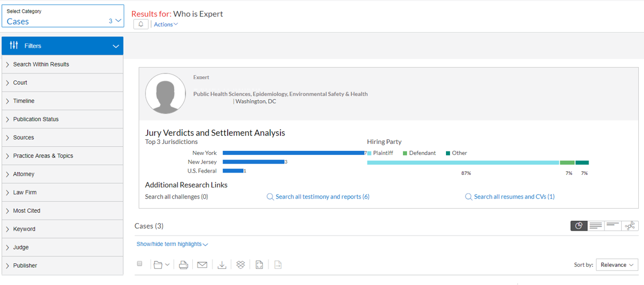This screenshot has height=285, width=644.
Task: Click the alert bell icon
Action: coord(141,24)
